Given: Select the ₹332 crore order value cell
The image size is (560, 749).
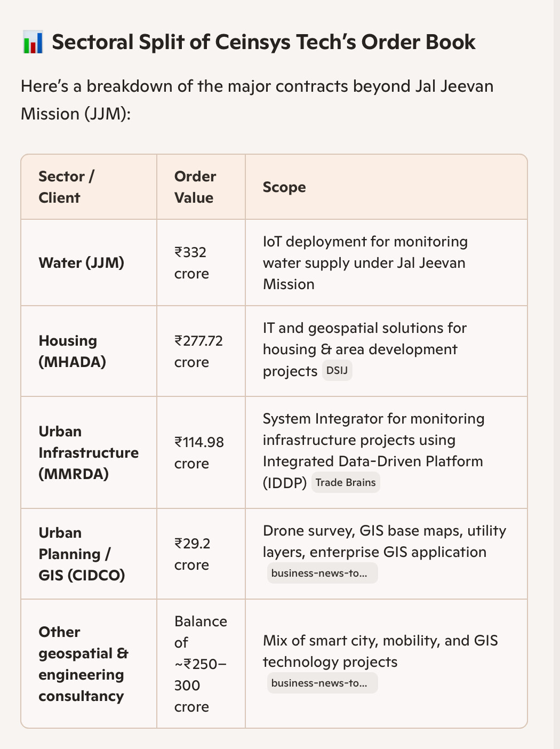Looking at the screenshot, I should (x=191, y=263).
